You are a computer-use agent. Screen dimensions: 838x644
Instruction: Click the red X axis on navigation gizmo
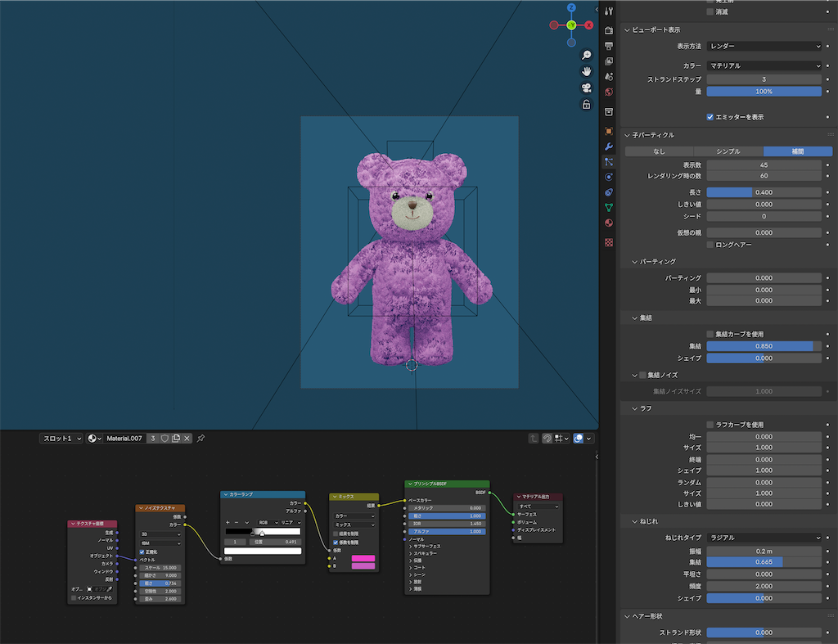click(589, 25)
